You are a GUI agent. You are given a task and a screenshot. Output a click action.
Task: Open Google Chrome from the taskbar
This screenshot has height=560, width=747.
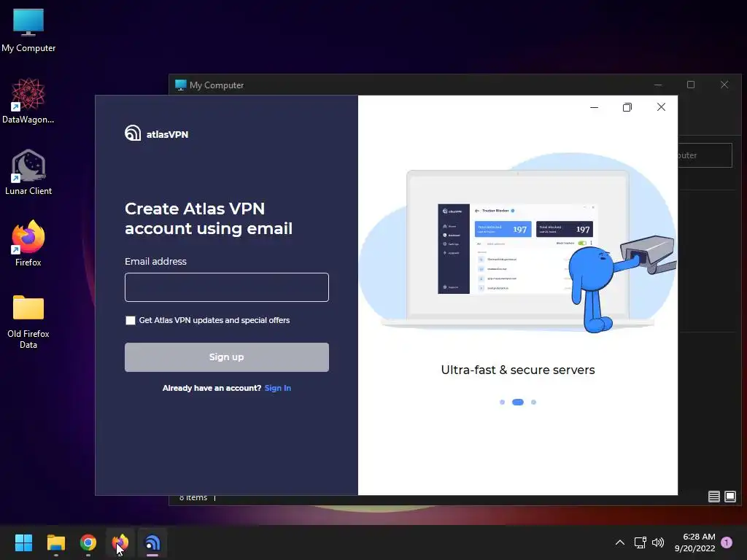coord(88,542)
